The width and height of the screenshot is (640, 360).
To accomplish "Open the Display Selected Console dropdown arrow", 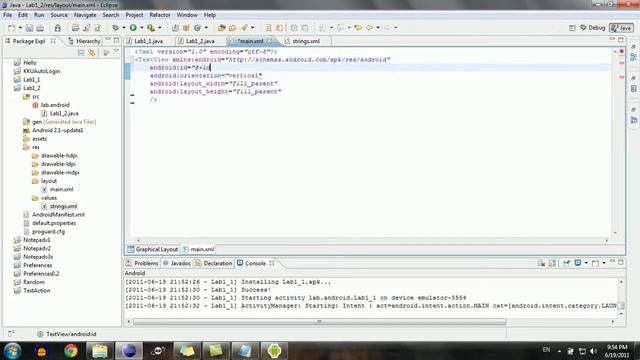I will 586,263.
